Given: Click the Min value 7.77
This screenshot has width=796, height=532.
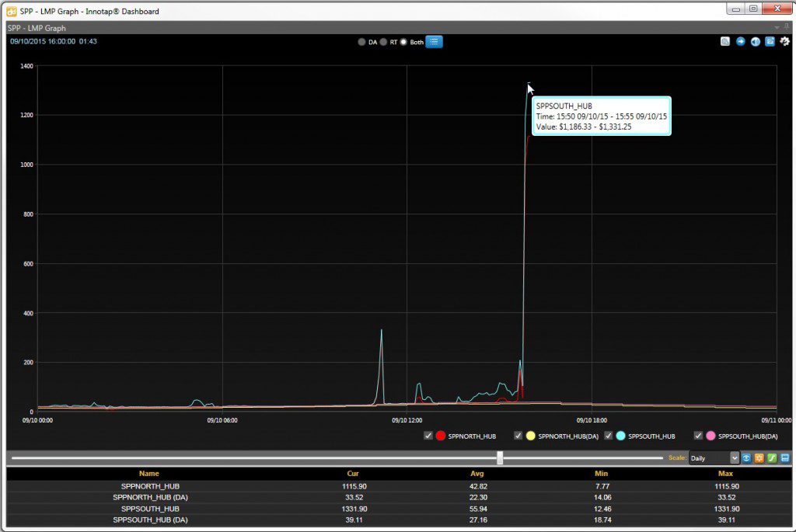Looking at the screenshot, I should point(602,486).
